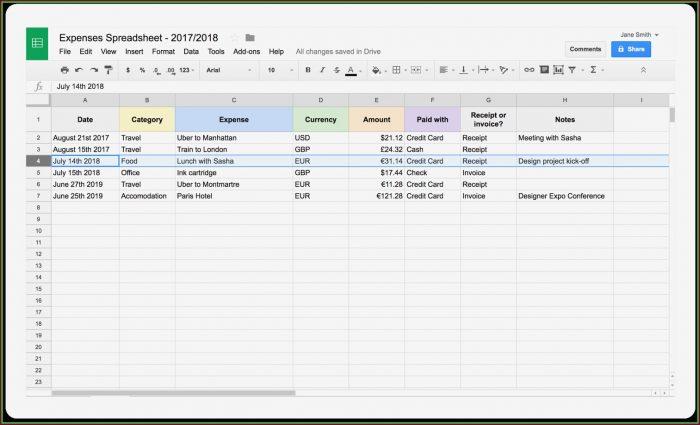
Task: Select the blue Expense header cell
Action: click(x=234, y=120)
